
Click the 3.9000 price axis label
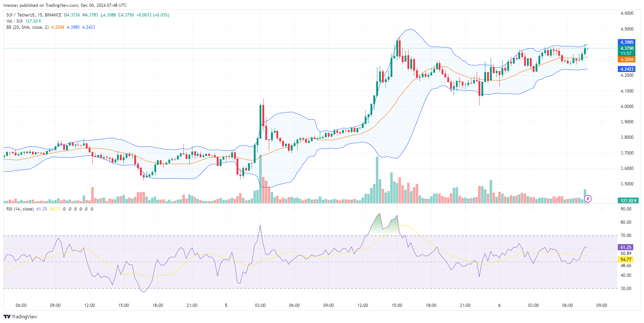627,122
